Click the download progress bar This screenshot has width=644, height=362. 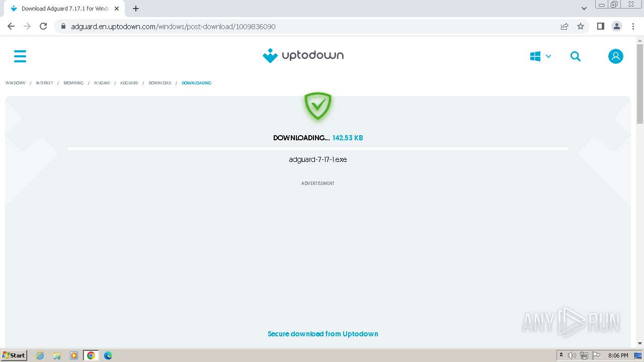(x=318, y=149)
